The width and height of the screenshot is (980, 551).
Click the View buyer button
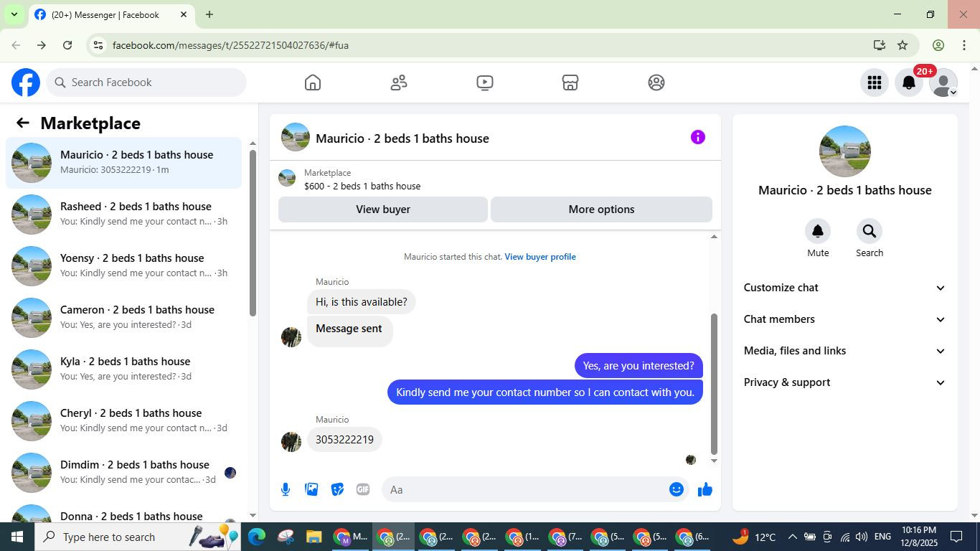tap(383, 209)
